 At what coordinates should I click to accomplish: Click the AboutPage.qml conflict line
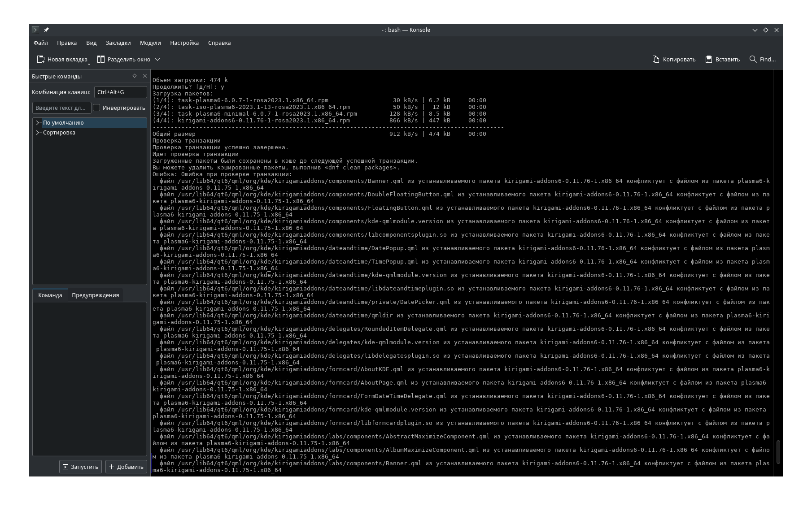tap(461, 386)
